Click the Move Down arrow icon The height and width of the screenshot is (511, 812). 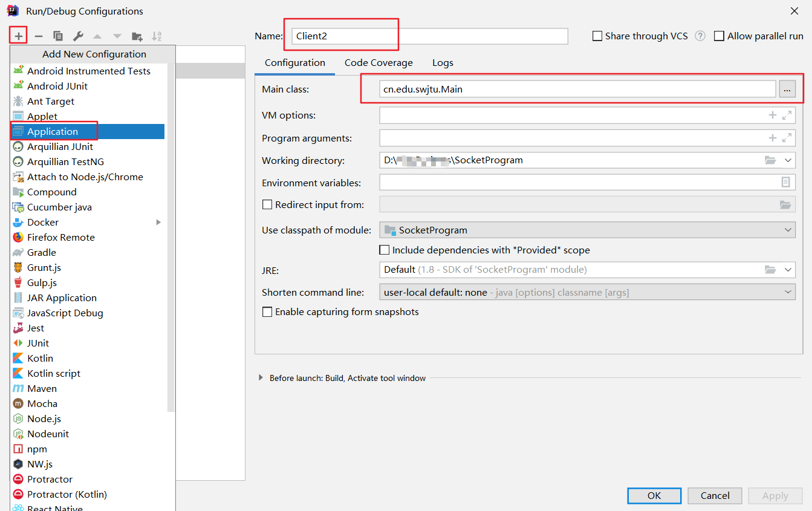click(117, 36)
